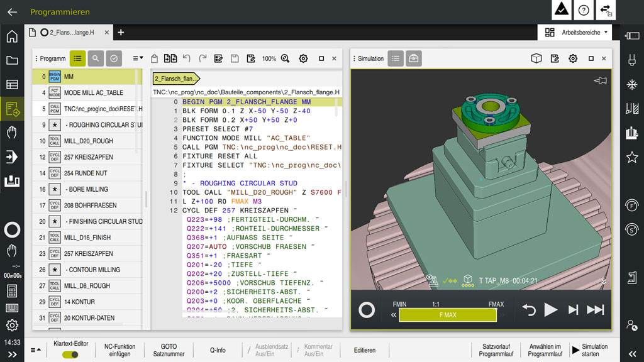The width and height of the screenshot is (644, 362).
Task: Open the Manual operation hand icon
Action: 12,133
